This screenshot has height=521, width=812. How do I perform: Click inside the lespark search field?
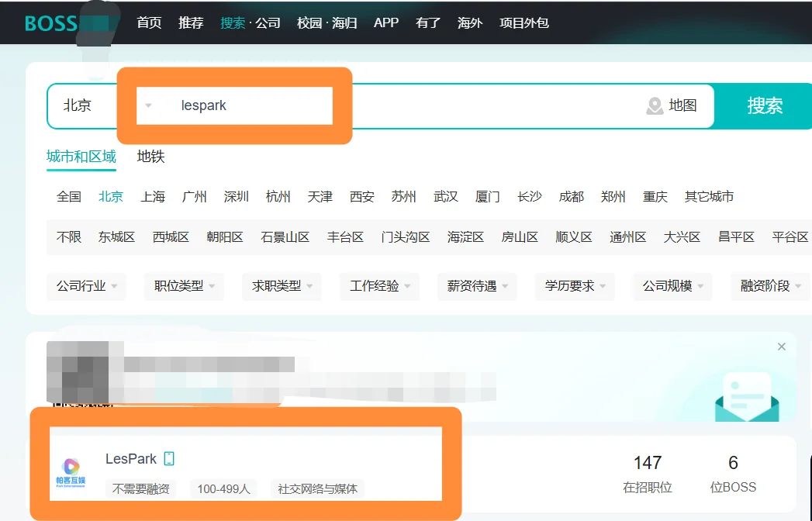pos(233,105)
